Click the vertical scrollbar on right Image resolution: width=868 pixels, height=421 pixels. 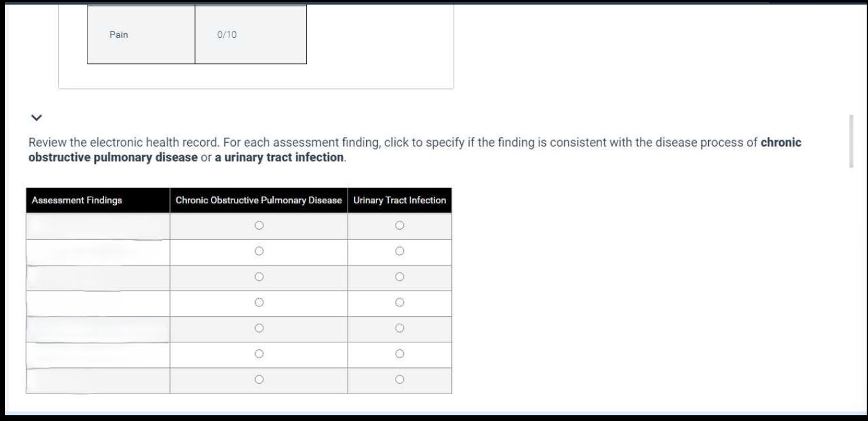point(851,141)
